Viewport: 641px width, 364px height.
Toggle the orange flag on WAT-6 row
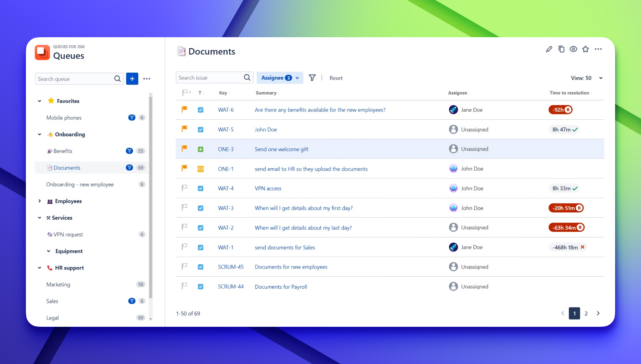pos(185,109)
